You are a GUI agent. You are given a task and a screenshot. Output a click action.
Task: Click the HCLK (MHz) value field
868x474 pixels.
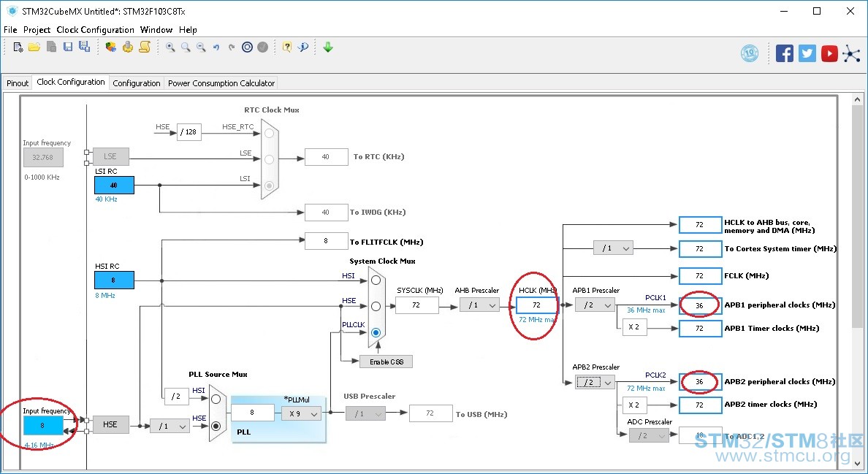[x=536, y=305]
